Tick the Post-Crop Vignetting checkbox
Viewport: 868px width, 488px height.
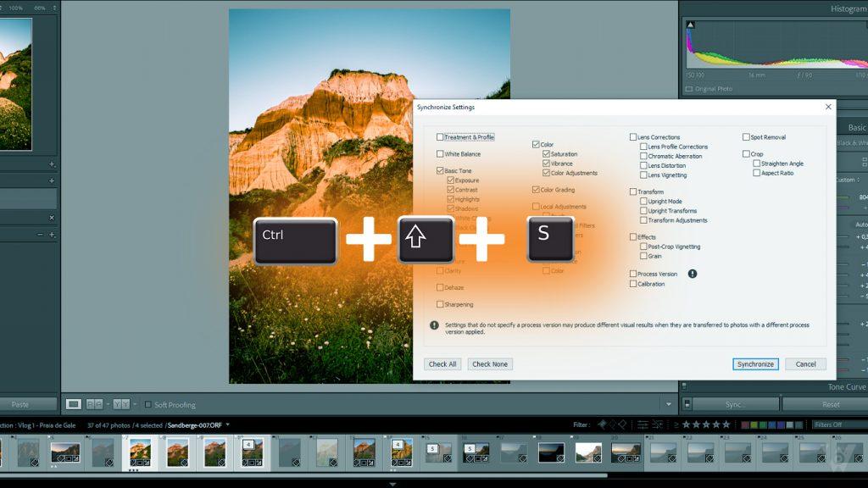643,247
